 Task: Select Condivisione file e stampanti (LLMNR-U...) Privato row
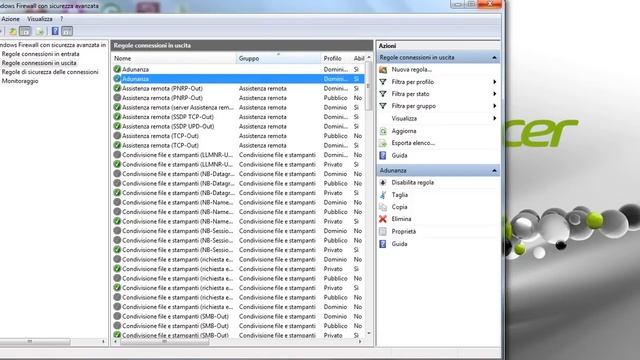(238, 164)
